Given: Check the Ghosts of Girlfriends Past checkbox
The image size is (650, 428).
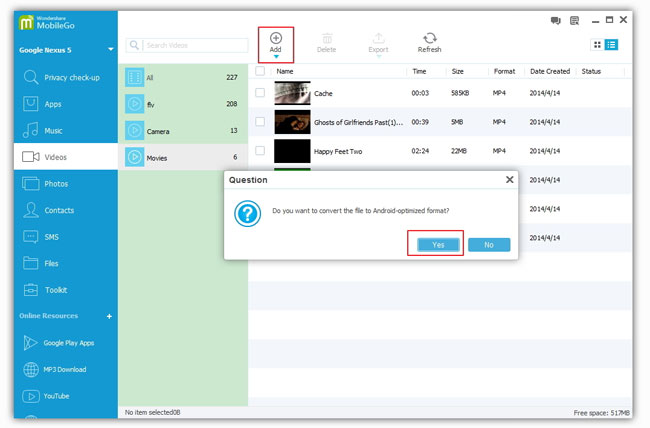Looking at the screenshot, I should point(260,122).
